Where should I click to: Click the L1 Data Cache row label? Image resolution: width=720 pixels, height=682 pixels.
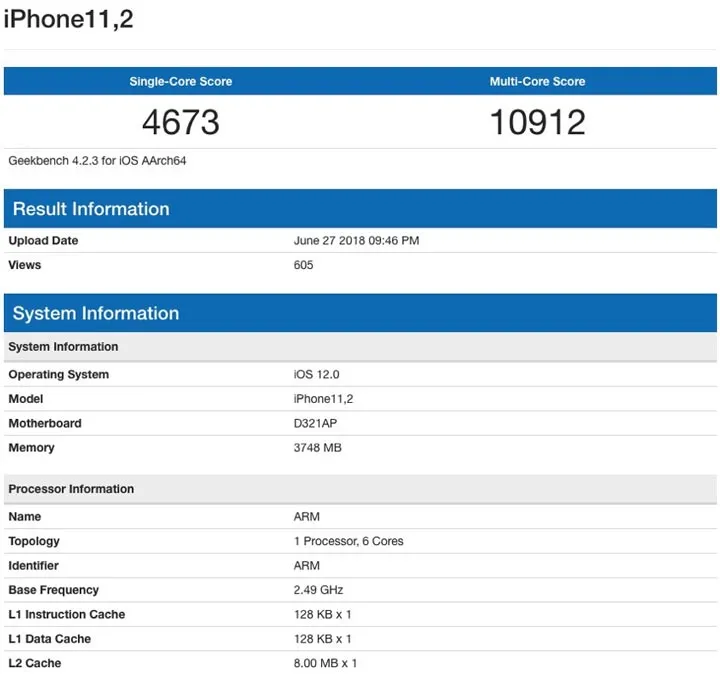[x=49, y=639]
